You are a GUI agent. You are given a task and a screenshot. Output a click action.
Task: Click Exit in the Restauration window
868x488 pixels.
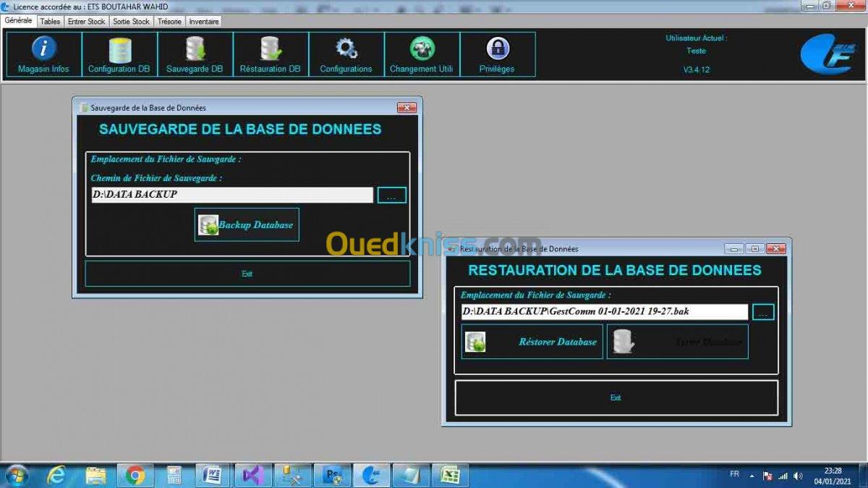[x=616, y=397]
